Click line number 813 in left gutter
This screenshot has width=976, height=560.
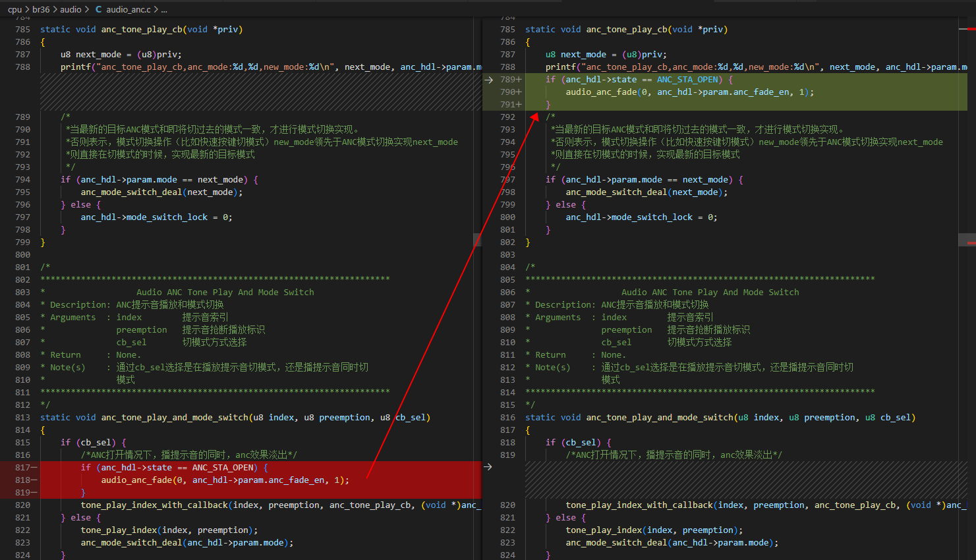22,418
